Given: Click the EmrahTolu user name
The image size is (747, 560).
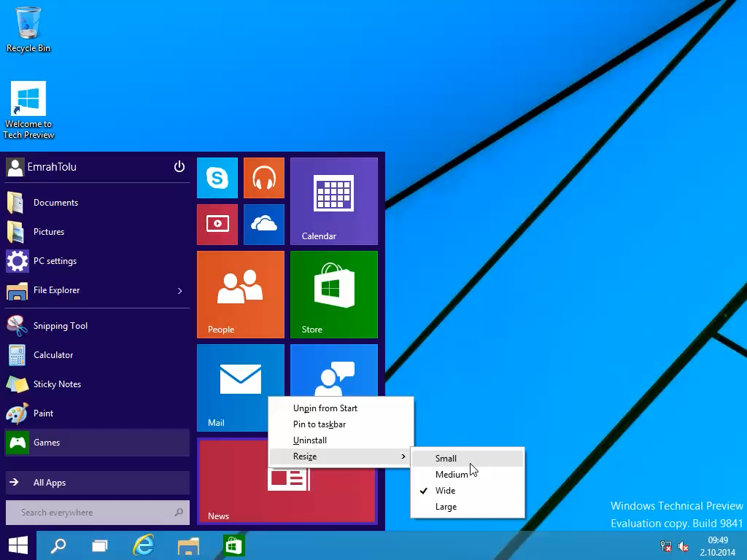Looking at the screenshot, I should click(52, 167).
